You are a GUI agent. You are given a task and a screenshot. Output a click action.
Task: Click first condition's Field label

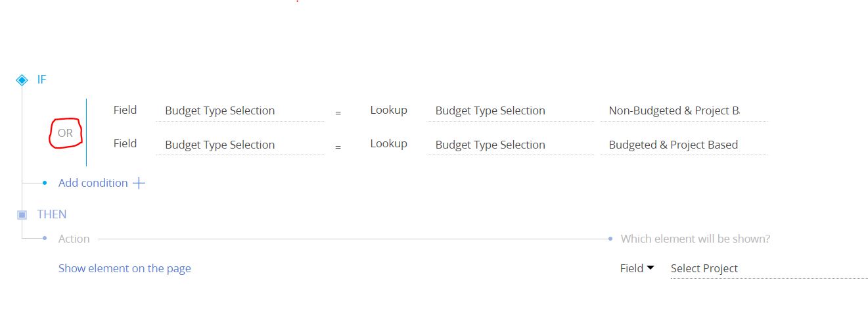pos(125,110)
